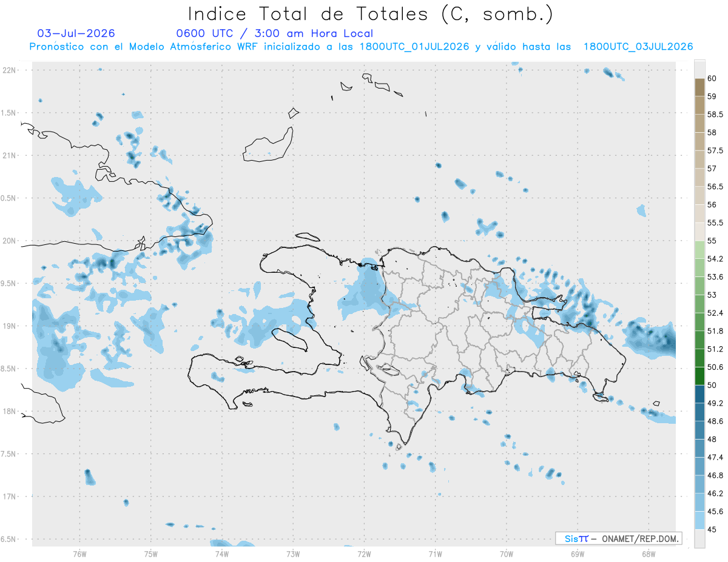Click the "22N" latitude label
The width and height of the screenshot is (728, 562).
8,70
